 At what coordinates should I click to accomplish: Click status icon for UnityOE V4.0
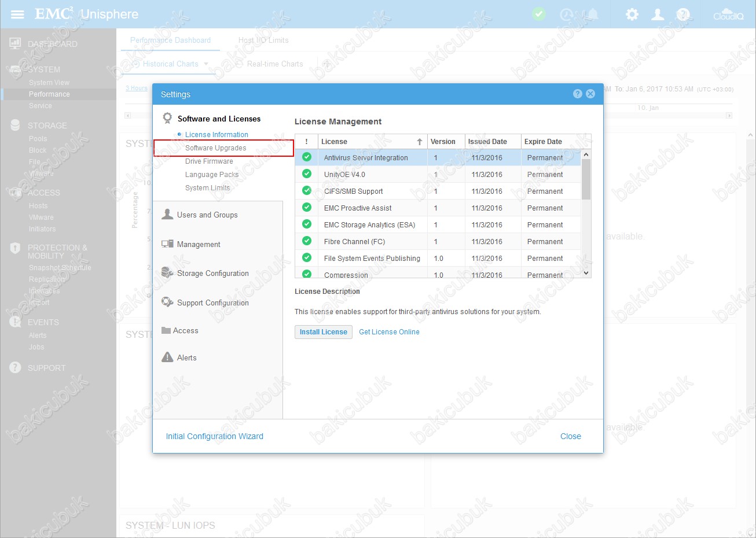[307, 174]
